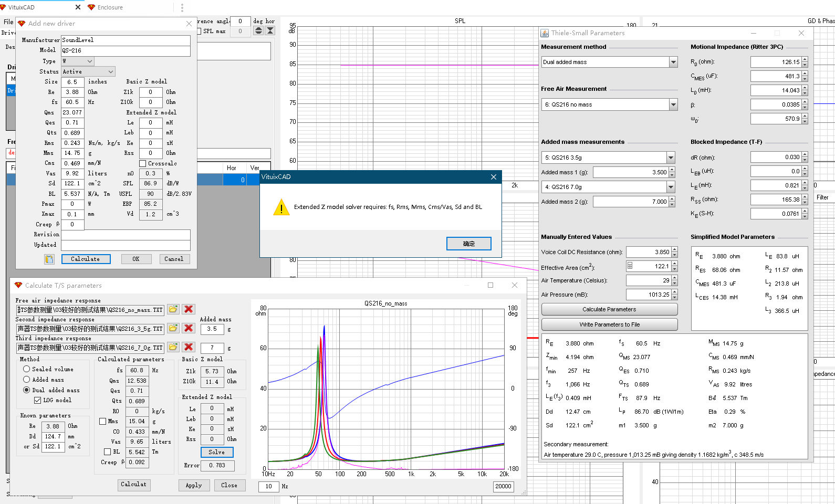Increase Air Temperature (Celsius) stepper
The width and height of the screenshot is (835, 504).
(675, 278)
